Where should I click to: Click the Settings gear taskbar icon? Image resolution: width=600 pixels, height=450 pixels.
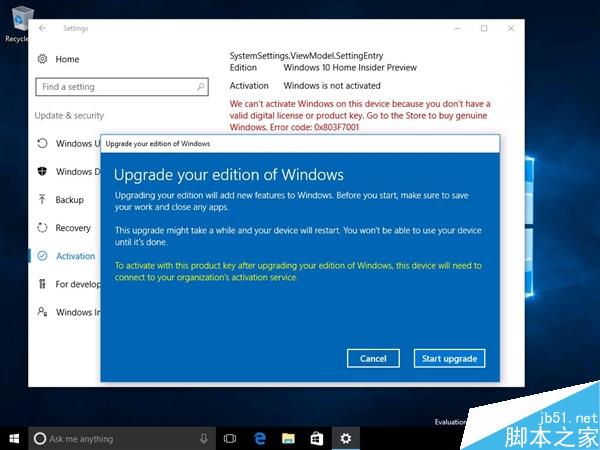345,439
